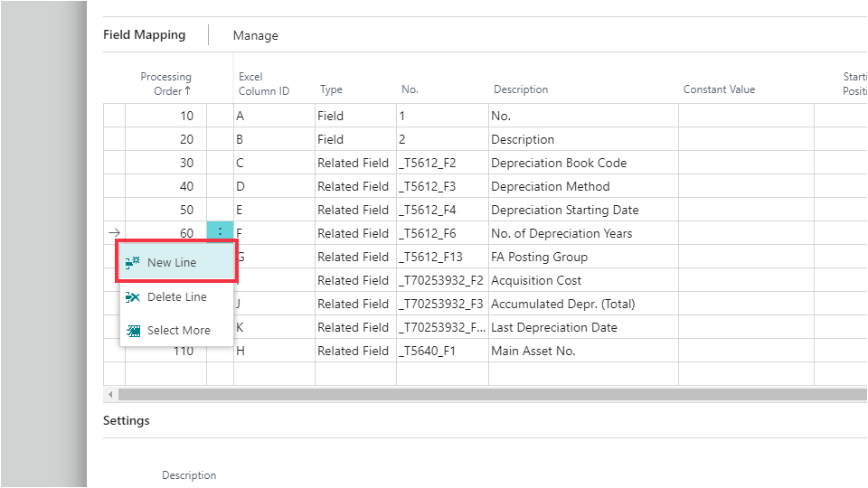Click Type cell Field in row 10

click(355, 116)
